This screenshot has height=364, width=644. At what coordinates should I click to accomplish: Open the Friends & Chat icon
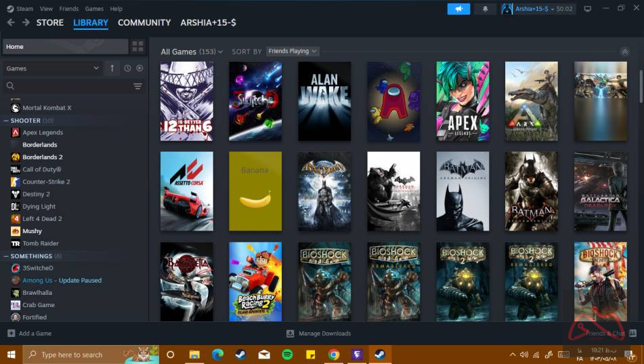pos(632,333)
